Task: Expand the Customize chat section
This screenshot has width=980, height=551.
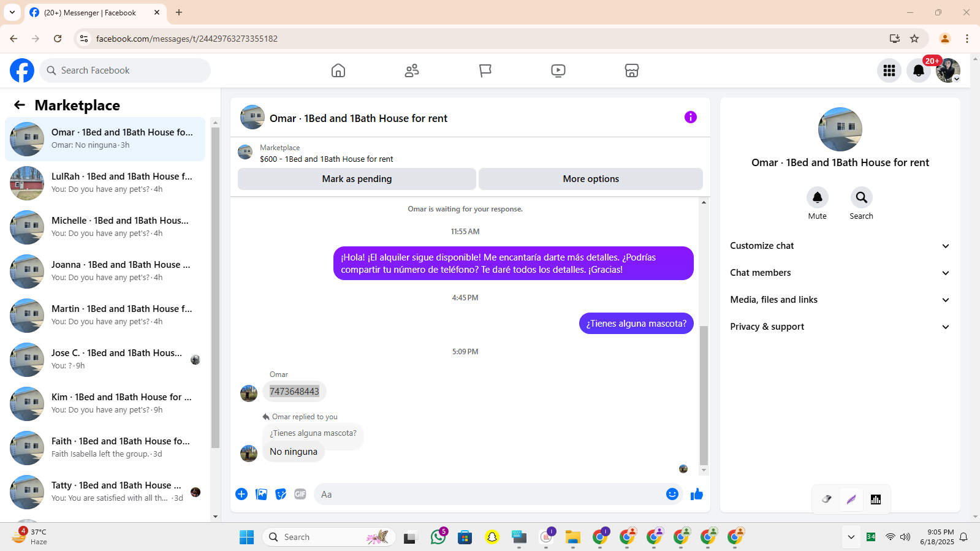Action: click(840, 246)
